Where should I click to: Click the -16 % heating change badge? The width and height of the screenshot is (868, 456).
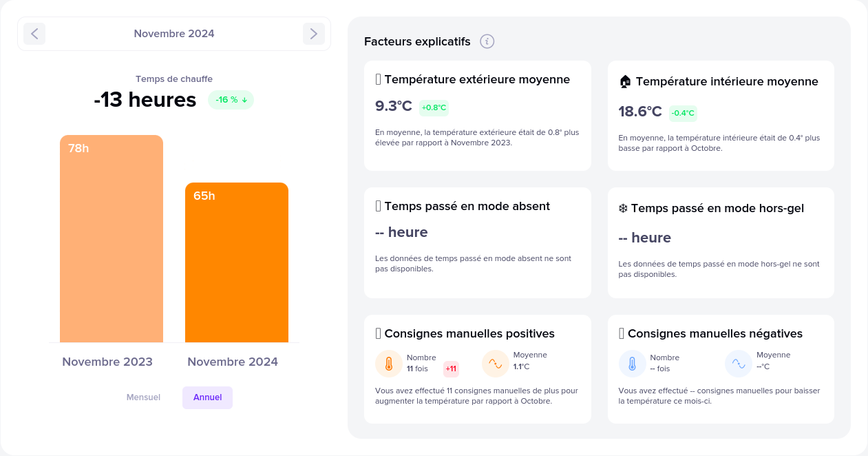pos(231,100)
